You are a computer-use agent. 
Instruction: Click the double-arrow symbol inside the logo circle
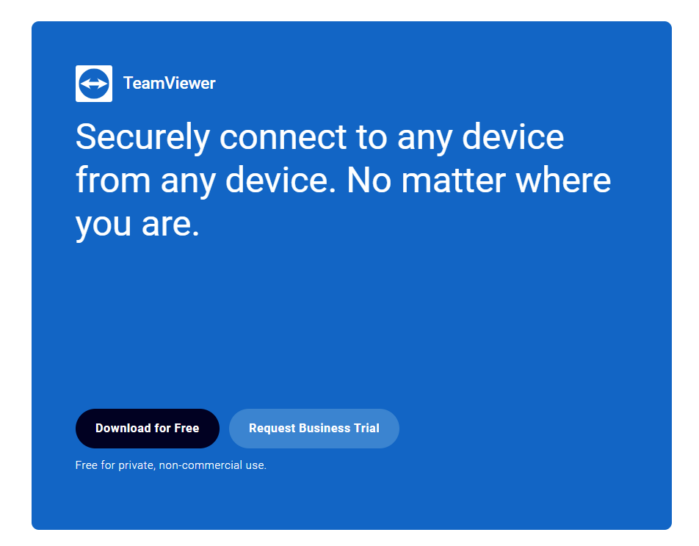tap(94, 83)
